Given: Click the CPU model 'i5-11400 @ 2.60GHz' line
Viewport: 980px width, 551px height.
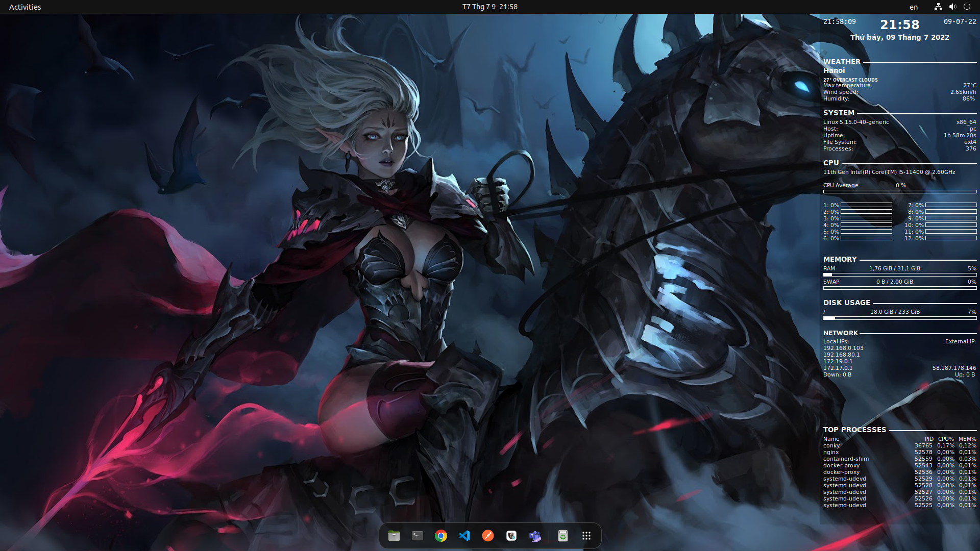Looking at the screenshot, I should [889, 172].
